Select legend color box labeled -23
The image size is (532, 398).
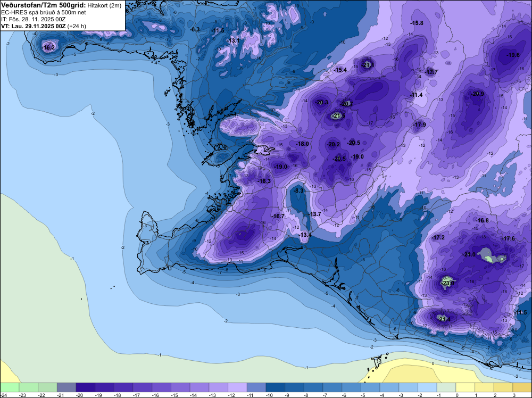pyautogui.click(x=29, y=387)
